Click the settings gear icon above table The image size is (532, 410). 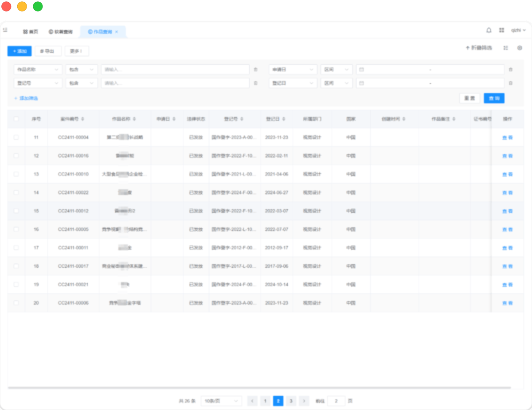(520, 48)
